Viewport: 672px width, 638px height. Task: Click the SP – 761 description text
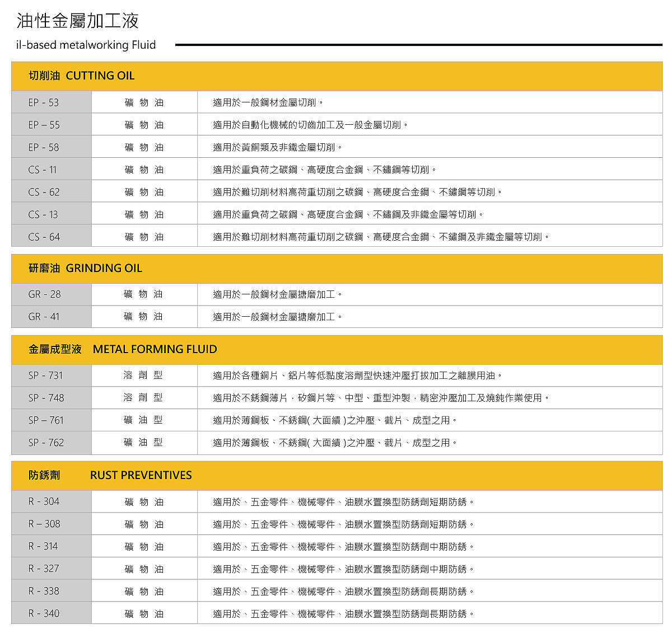tap(335, 420)
